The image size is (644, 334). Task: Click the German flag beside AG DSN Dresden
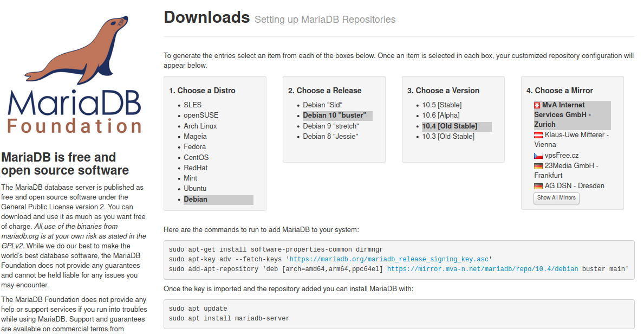[x=538, y=186]
